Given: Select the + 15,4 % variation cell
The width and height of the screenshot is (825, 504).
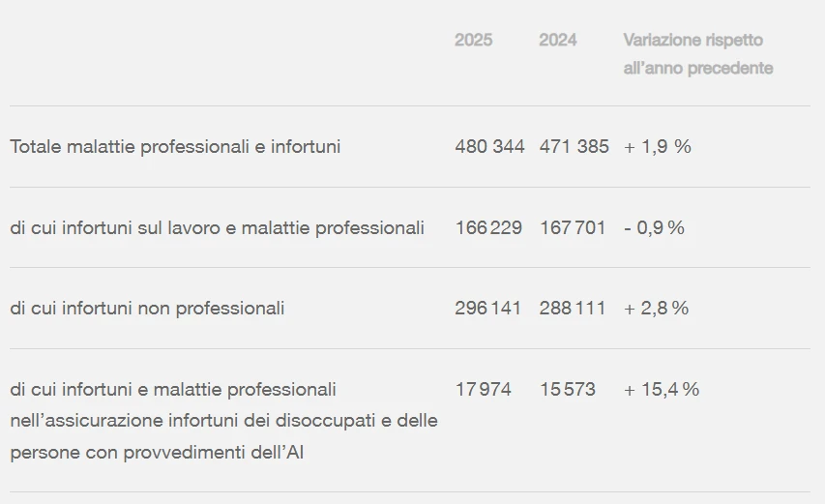Looking at the screenshot, I should click(662, 390).
